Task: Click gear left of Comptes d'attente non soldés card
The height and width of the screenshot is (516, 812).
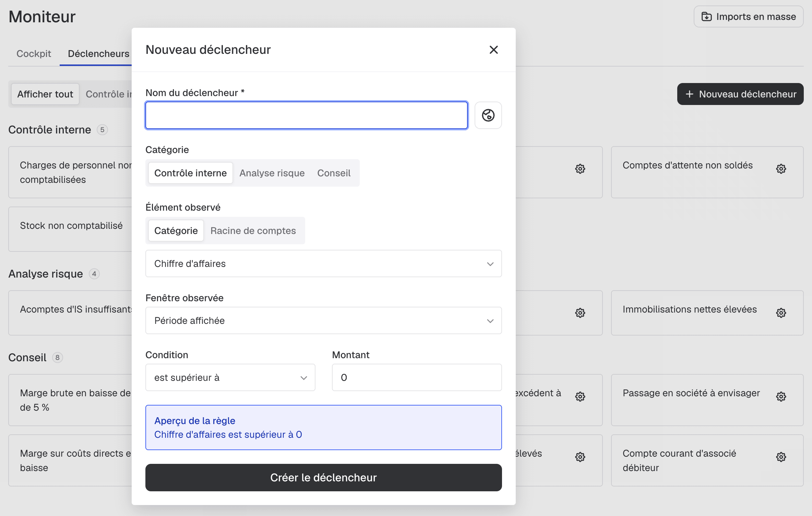Action: [x=580, y=168]
